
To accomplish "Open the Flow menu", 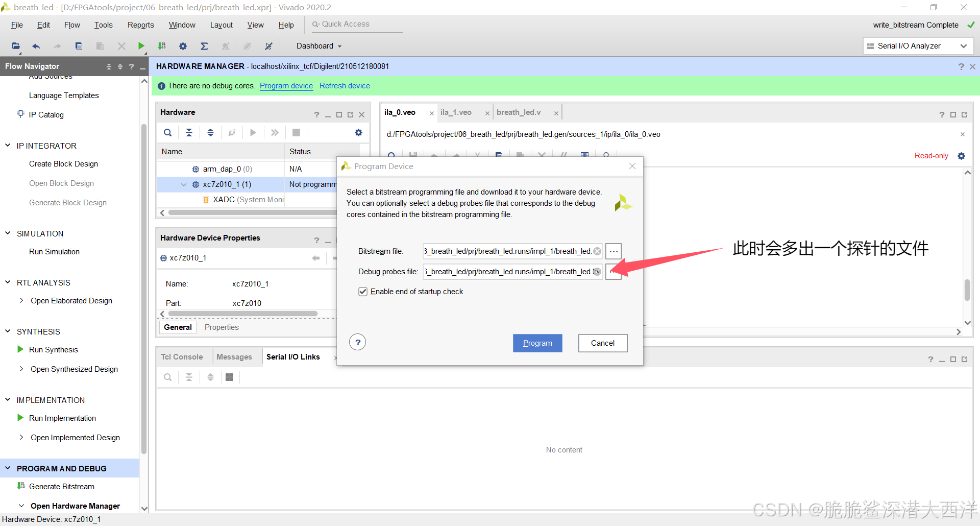I will coord(72,25).
